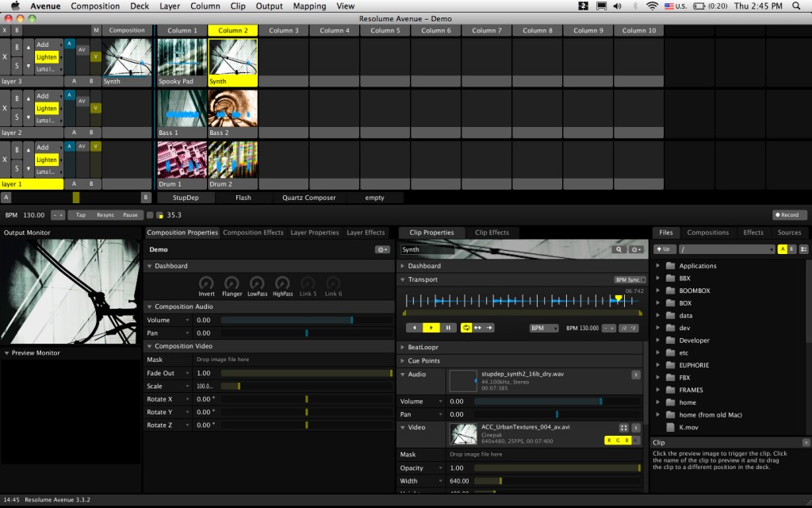Screen dimensions: 812x508
Task: Click the play backwards transport button
Action: [x=414, y=328]
